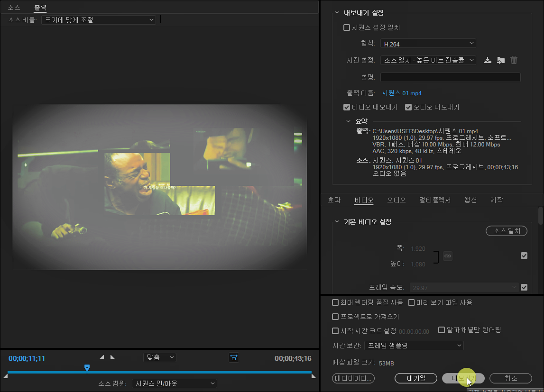
Task: Click the set in point triangle icon
Action: (x=101, y=357)
